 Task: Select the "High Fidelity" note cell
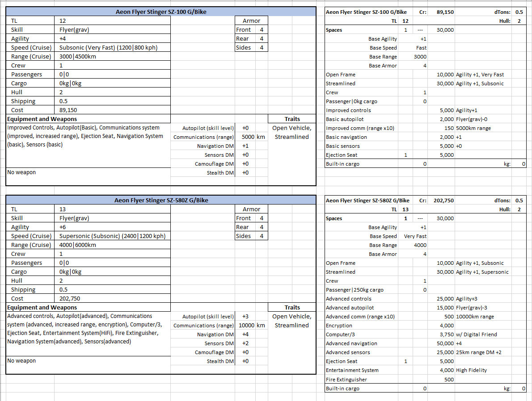tap(472, 370)
